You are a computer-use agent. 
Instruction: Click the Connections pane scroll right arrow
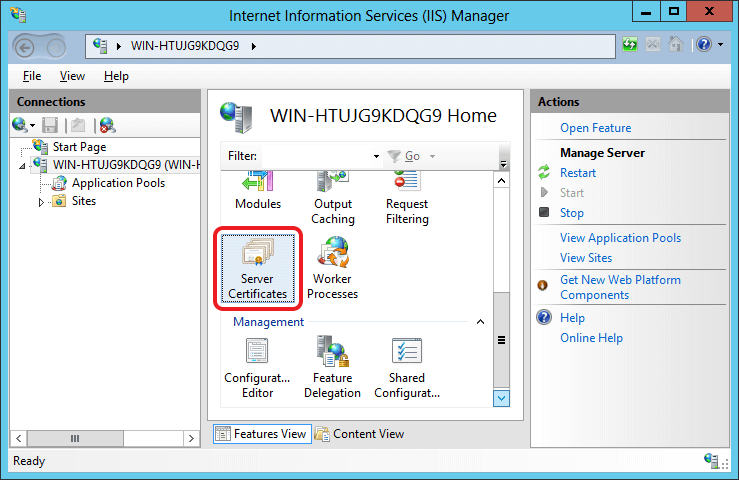(191, 439)
